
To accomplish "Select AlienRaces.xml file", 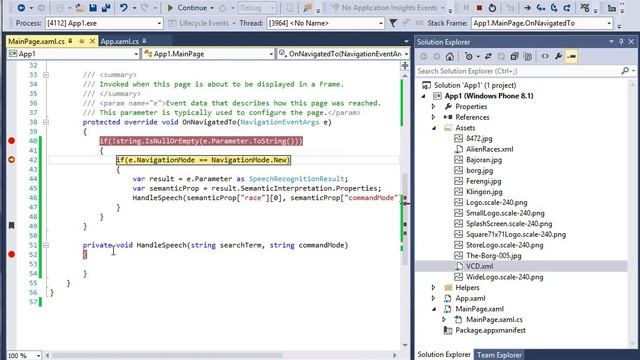I will tap(489, 149).
